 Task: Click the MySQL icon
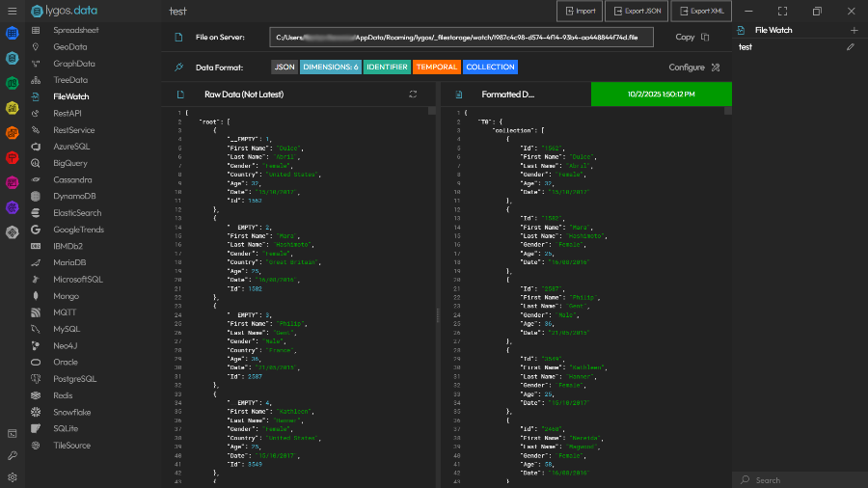click(36, 329)
